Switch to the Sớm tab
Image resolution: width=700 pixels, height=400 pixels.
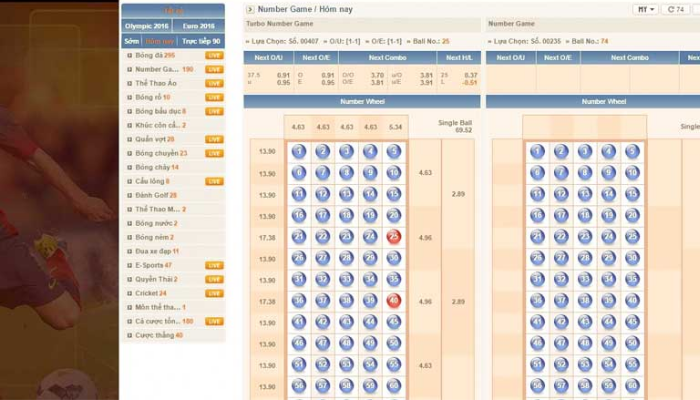(x=132, y=41)
